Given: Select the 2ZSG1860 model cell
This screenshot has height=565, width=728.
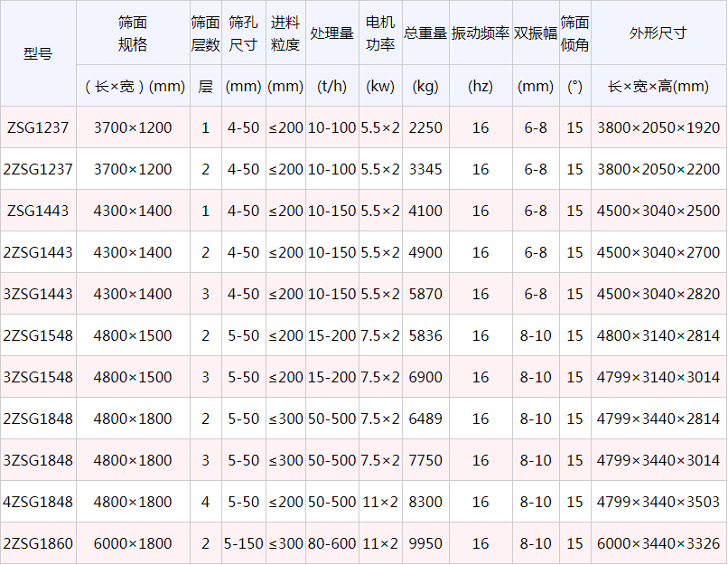Looking at the screenshot, I should [39, 543].
